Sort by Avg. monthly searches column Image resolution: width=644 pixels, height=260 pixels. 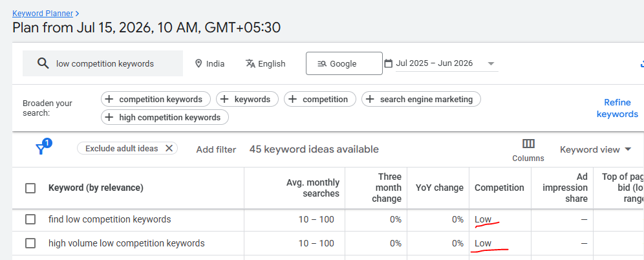[312, 188]
